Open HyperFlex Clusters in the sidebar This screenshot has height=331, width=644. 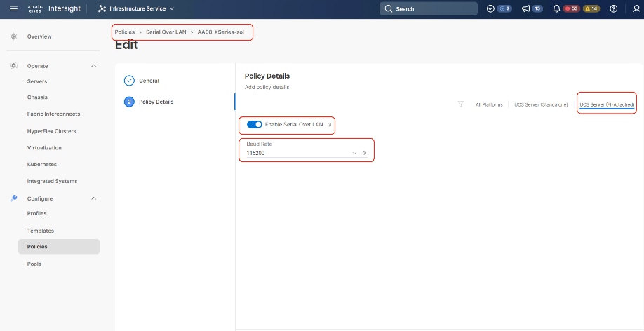(51, 131)
